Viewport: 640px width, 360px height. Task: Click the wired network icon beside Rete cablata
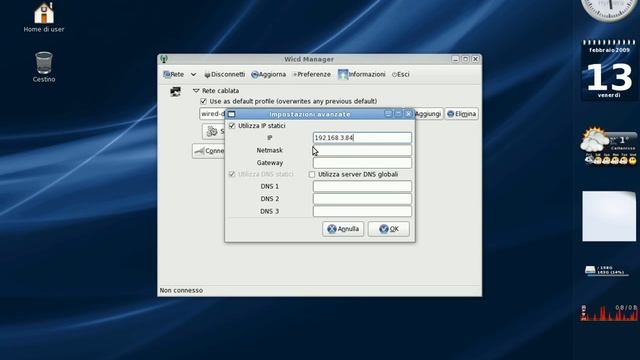176,91
